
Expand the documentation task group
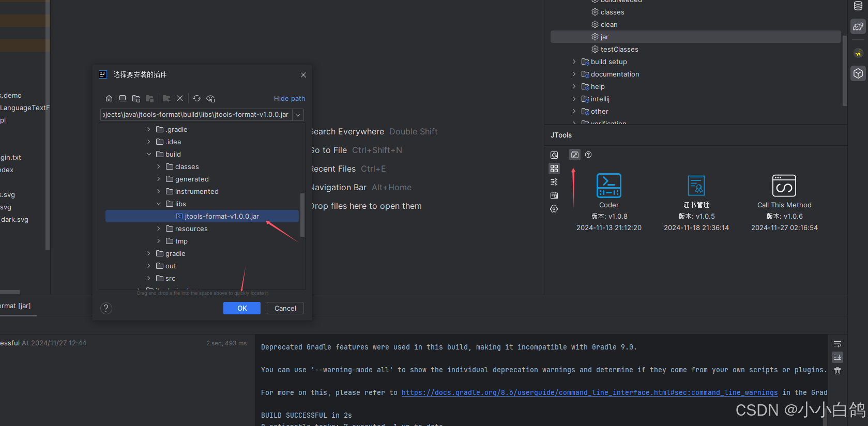click(x=574, y=74)
